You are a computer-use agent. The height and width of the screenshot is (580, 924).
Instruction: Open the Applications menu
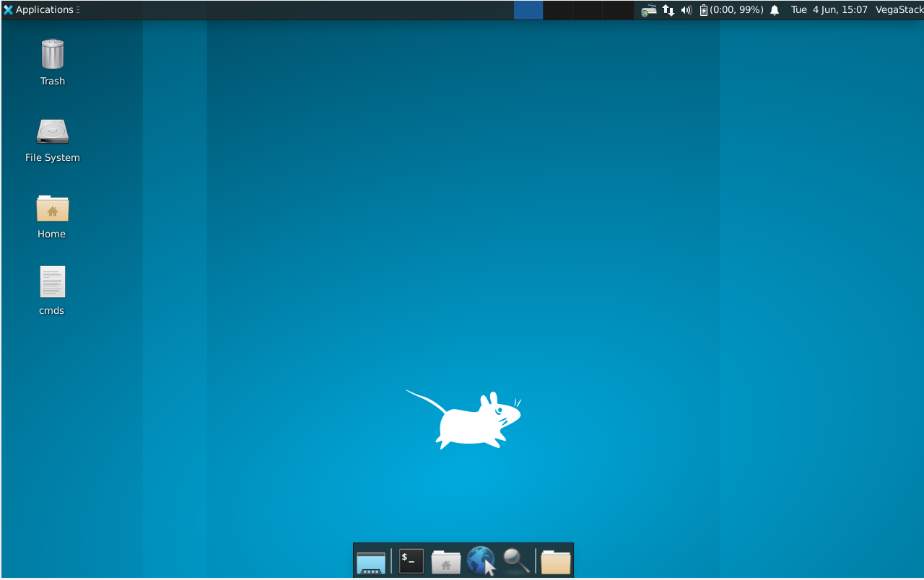(x=40, y=9)
